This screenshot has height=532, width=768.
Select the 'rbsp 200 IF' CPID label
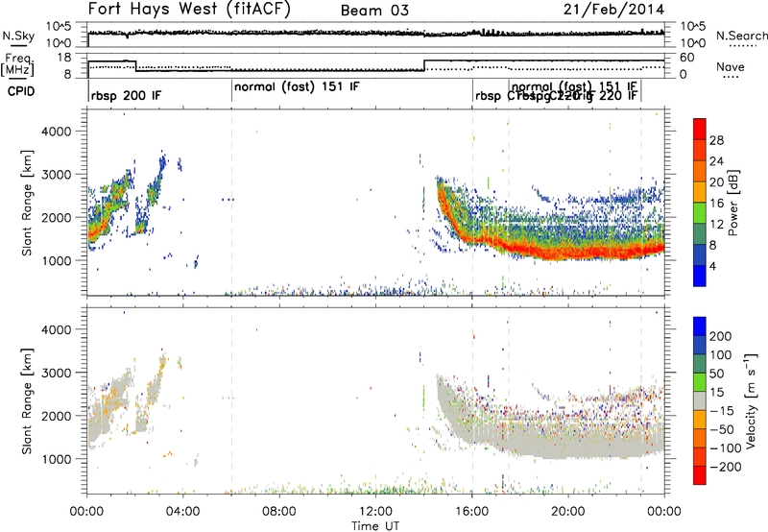[126, 95]
